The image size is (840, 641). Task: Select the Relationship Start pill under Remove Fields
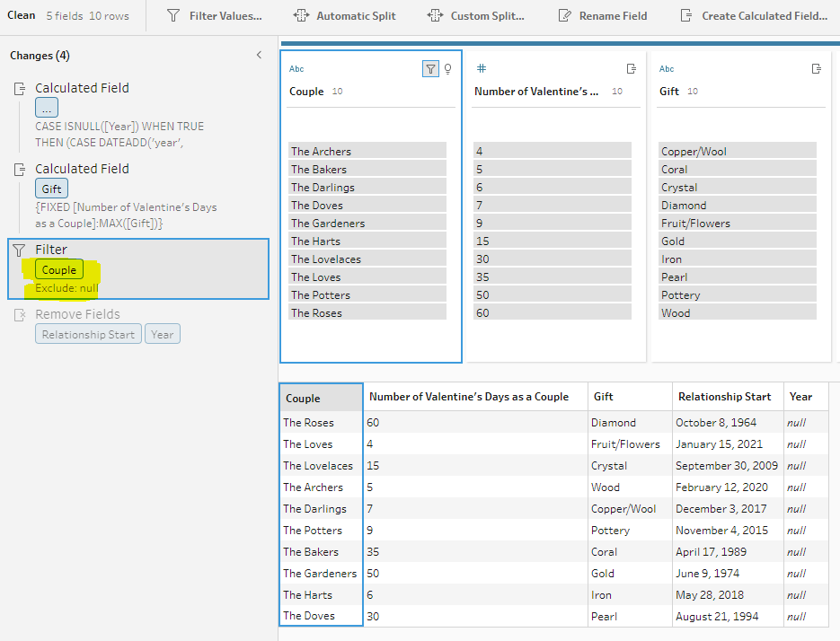[x=88, y=335]
